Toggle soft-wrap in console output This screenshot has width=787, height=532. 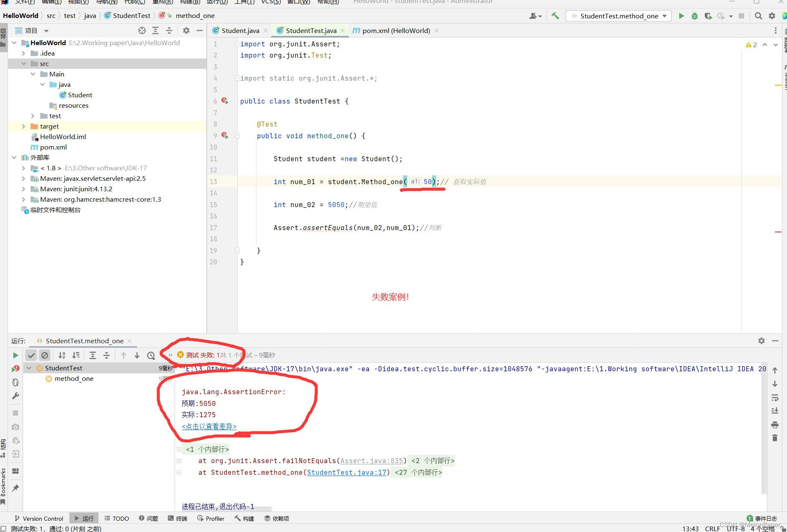[x=775, y=398]
